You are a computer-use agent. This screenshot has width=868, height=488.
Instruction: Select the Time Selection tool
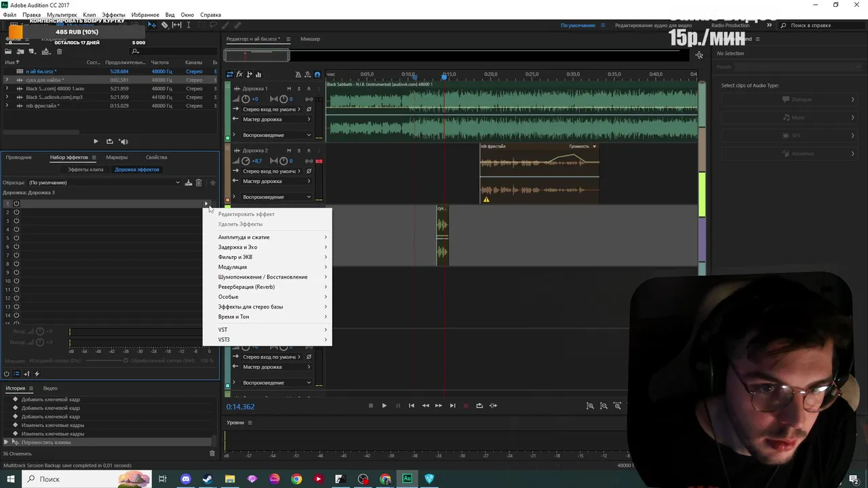pyautogui.click(x=189, y=25)
